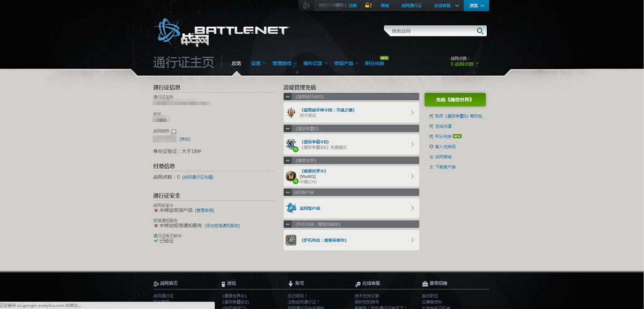Screen dimensions: 644x309
Task: Open the 积分兑换 tab
Action: click(375, 63)
